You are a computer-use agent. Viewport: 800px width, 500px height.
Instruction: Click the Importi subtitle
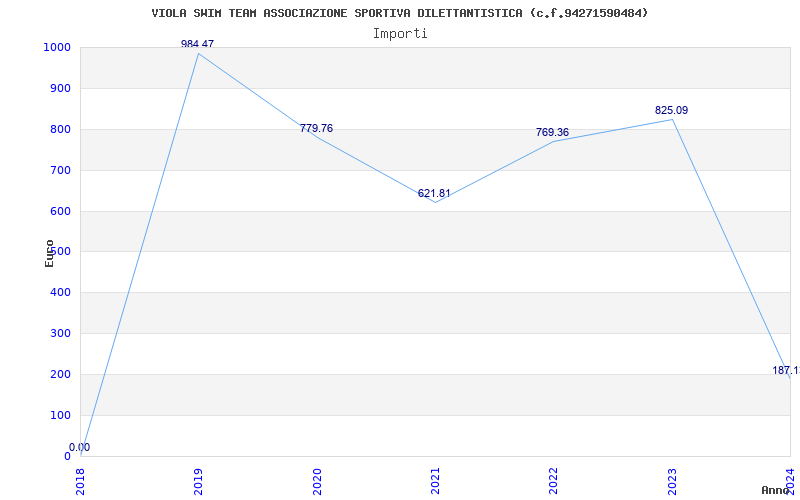[400, 34]
